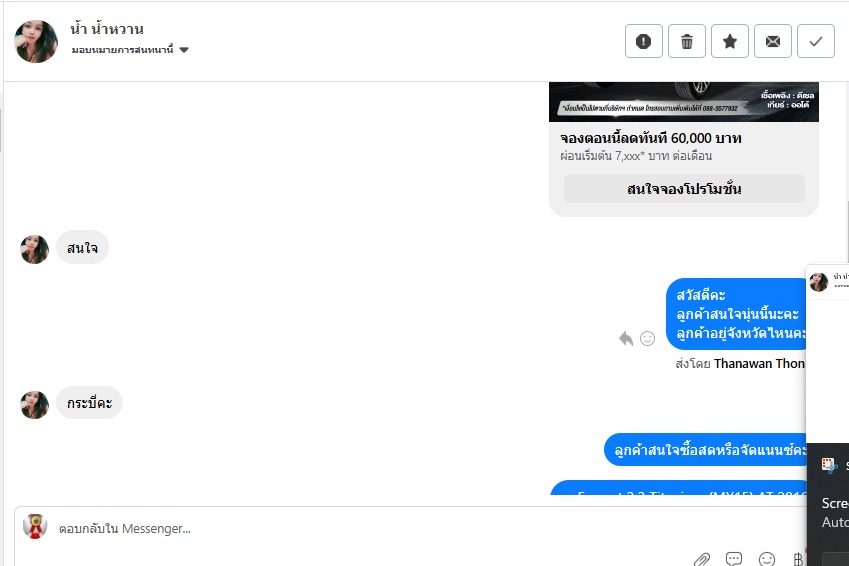Attach a file with the paperclip icon

702,559
